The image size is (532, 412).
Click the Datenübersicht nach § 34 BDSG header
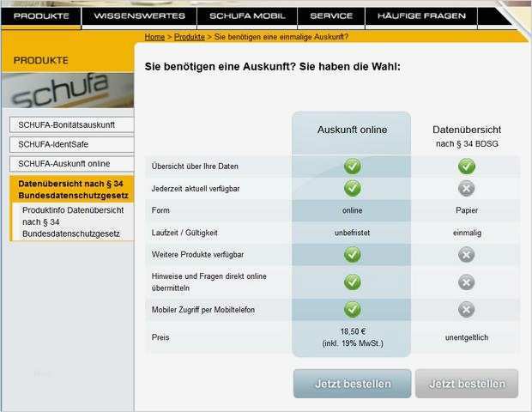click(467, 136)
